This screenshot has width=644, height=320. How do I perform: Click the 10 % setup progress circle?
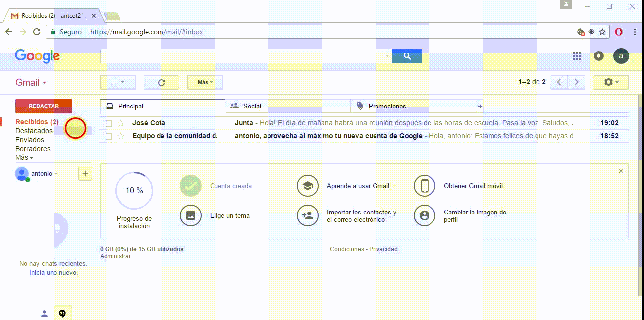tap(134, 191)
